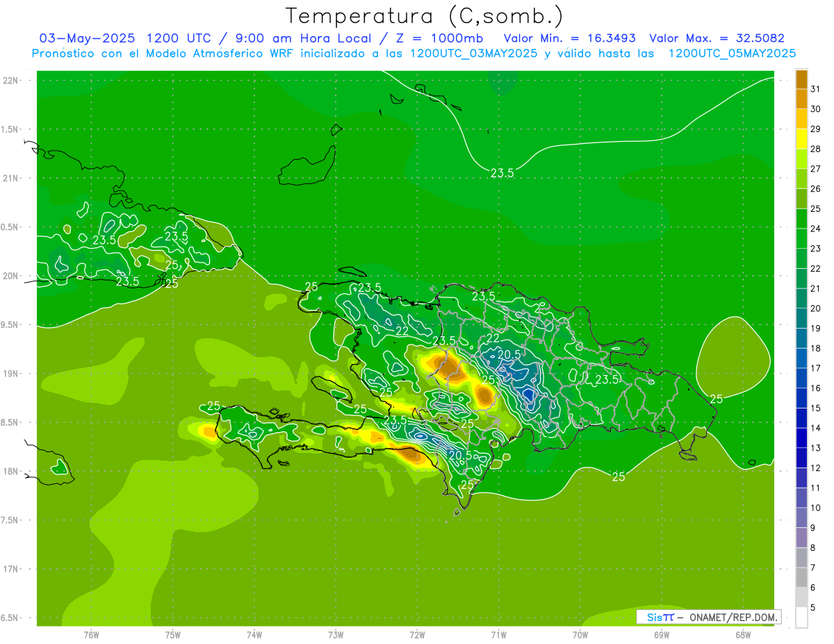The image size is (834, 644).
Task: Pick the dark orange swatch above 31
Action: click(x=801, y=79)
